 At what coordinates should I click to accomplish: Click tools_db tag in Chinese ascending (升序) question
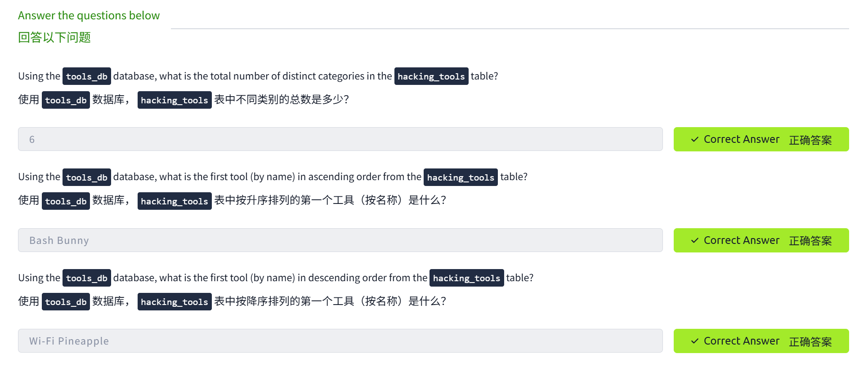66,201
